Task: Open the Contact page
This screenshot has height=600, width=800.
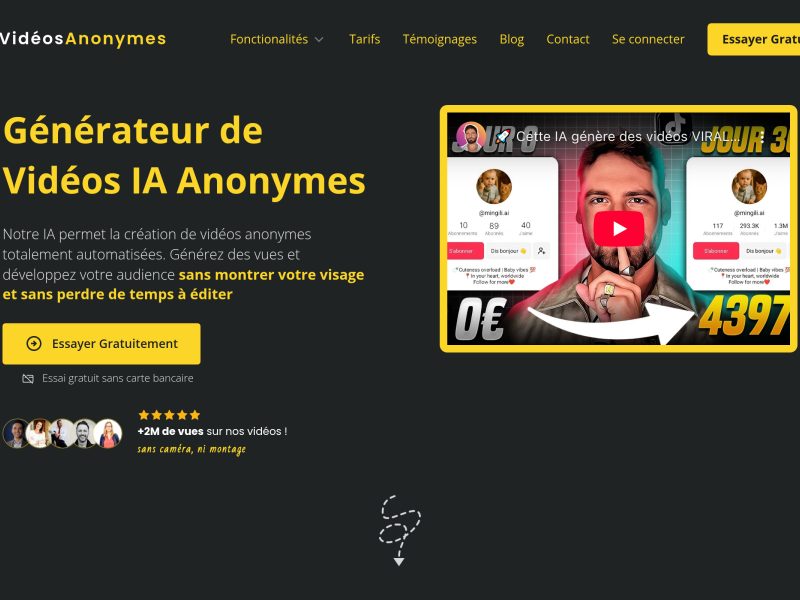Action: pos(567,39)
